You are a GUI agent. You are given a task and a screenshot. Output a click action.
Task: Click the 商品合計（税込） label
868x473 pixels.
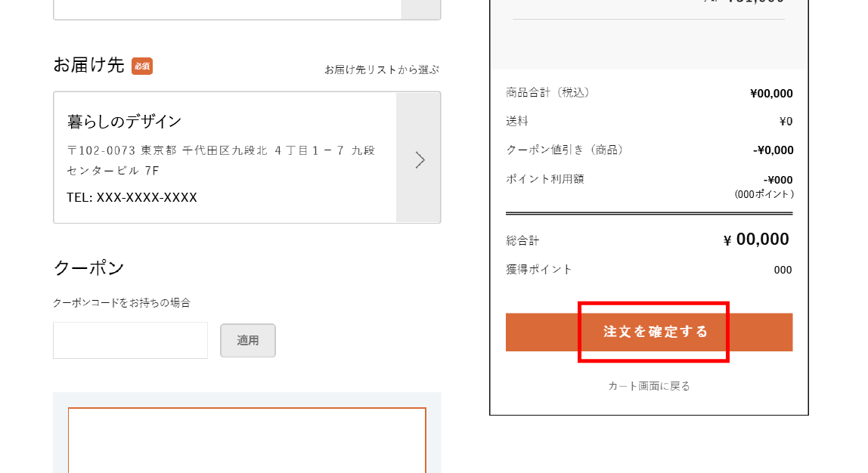(548, 92)
